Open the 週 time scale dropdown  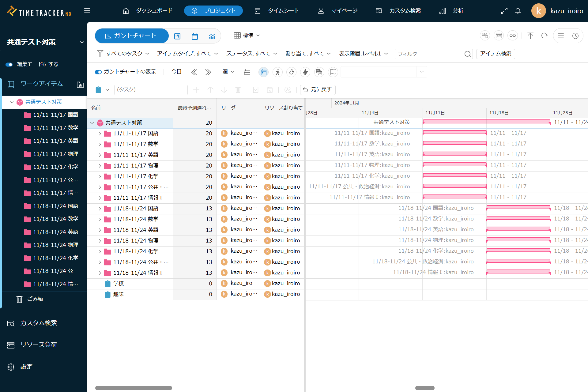(x=228, y=72)
